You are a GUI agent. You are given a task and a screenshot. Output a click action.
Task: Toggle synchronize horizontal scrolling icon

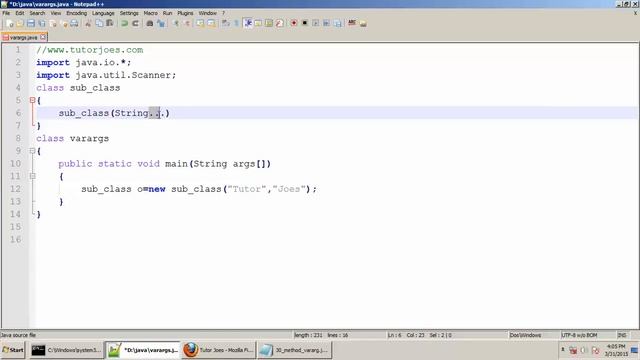(211, 23)
